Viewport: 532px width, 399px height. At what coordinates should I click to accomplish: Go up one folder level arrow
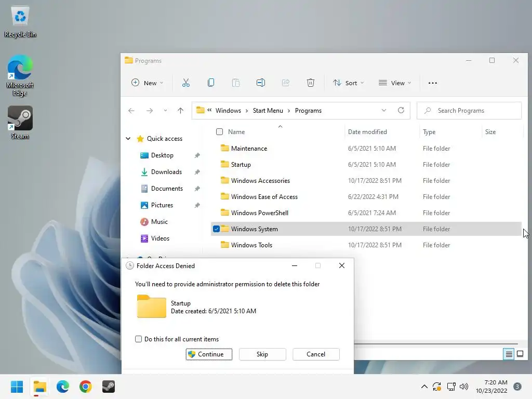point(180,111)
